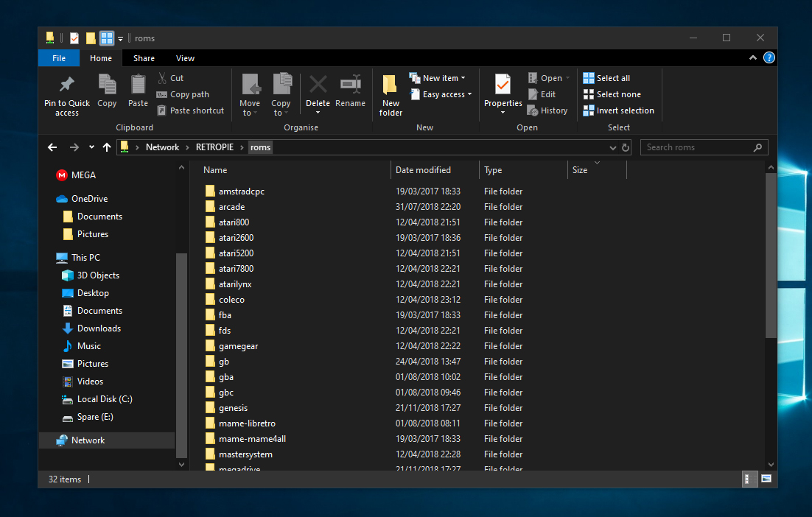Viewport: 812px width, 517px height.
Task: Go up one folder level
Action: [107, 147]
